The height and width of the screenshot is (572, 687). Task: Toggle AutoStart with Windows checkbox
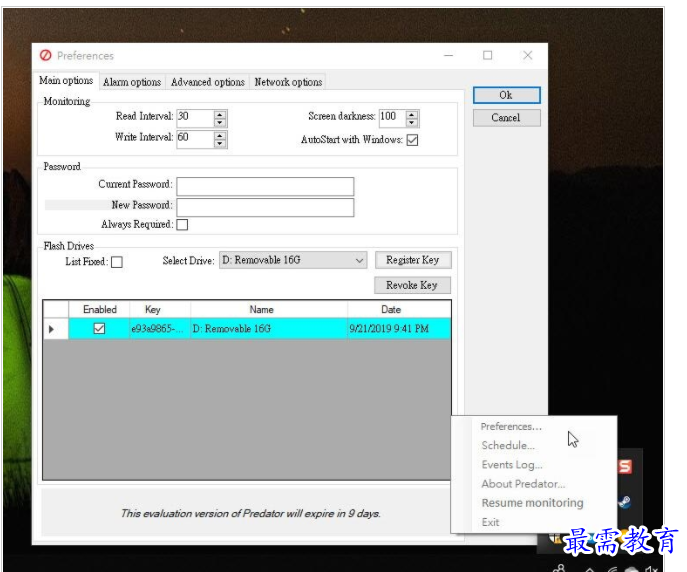(412, 140)
